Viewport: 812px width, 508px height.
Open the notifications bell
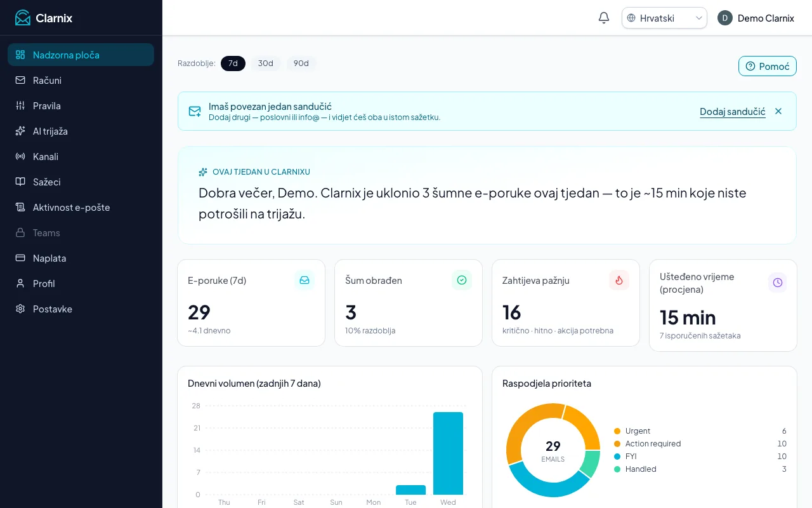pyautogui.click(x=604, y=18)
